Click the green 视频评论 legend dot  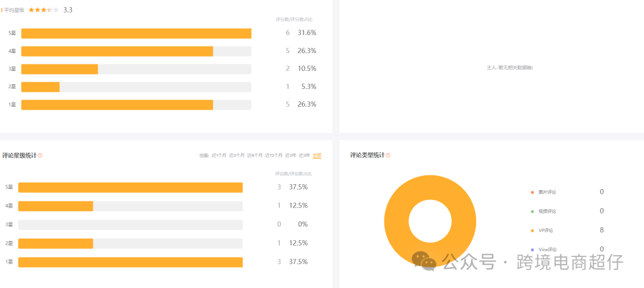532,211
